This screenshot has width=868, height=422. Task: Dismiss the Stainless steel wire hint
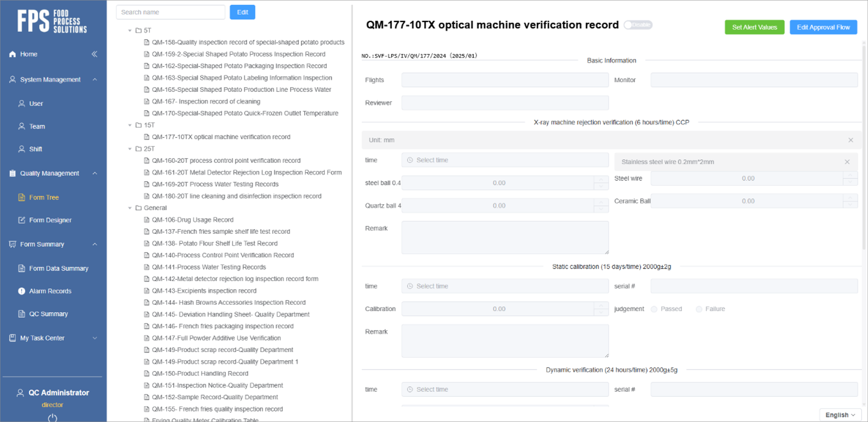[847, 162]
